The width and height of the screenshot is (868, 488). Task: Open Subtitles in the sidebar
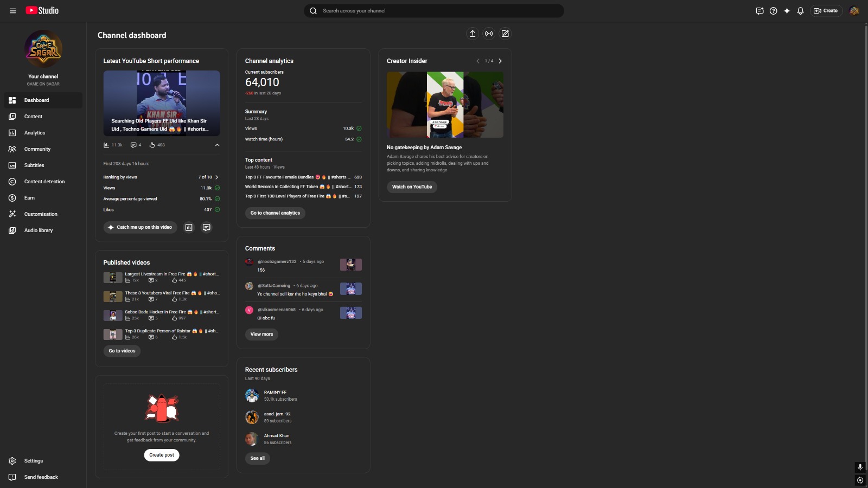(43, 165)
